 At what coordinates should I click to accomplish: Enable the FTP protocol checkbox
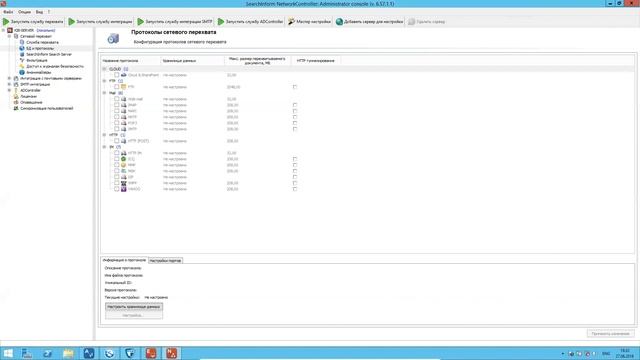pyautogui.click(x=117, y=87)
